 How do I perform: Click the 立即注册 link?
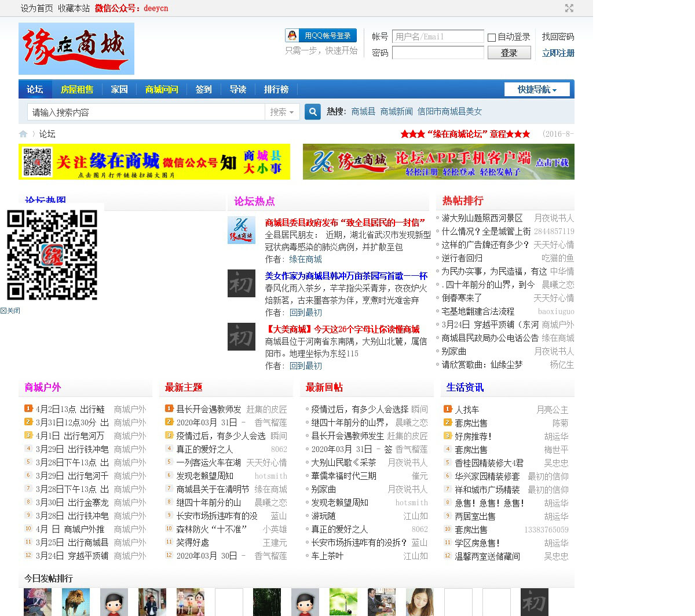(x=558, y=53)
